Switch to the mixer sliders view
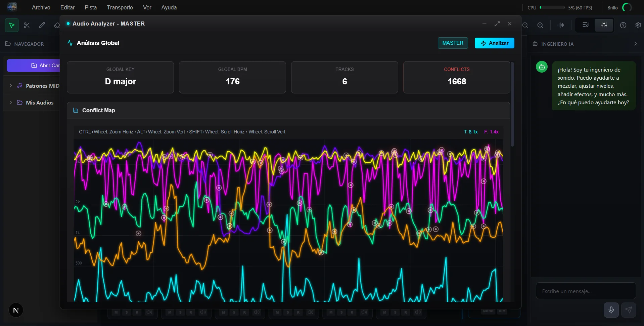The height and width of the screenshot is (326, 644). (x=604, y=25)
